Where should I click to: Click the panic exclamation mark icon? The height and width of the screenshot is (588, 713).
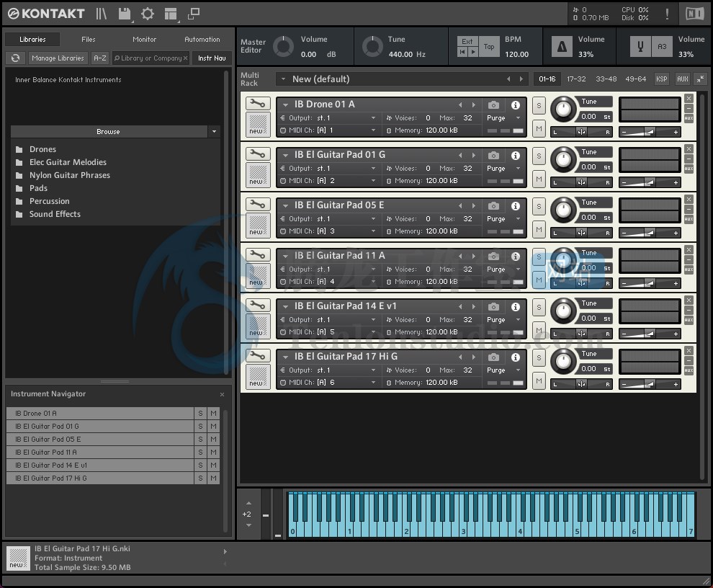[667, 14]
